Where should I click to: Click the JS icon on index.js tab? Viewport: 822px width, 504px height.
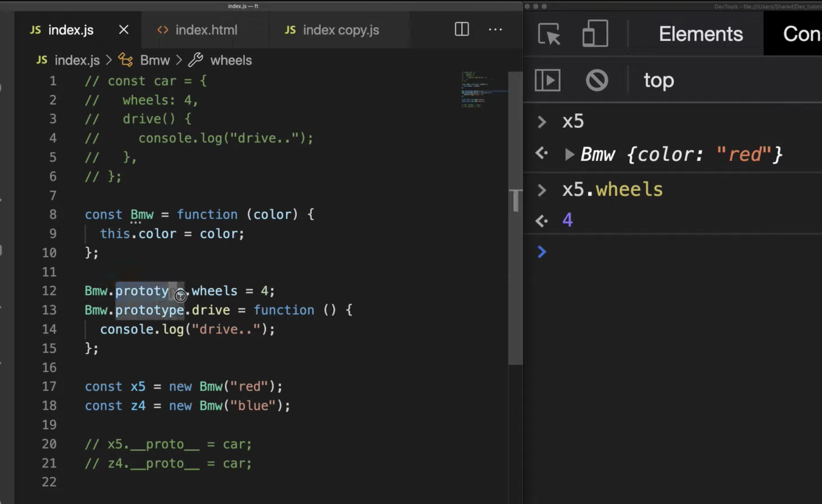[35, 30]
